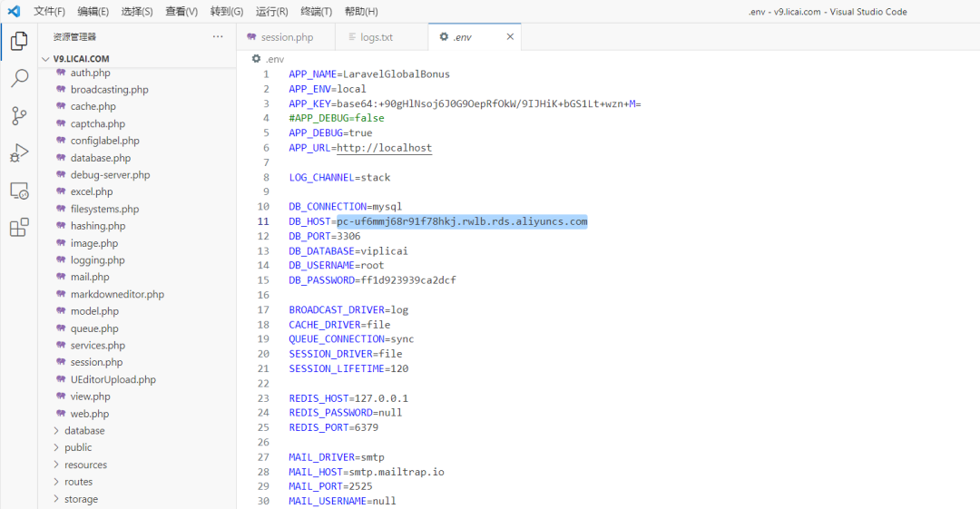Click gear icon on .env tab
Viewport: 980px width, 509px height.
(x=444, y=37)
